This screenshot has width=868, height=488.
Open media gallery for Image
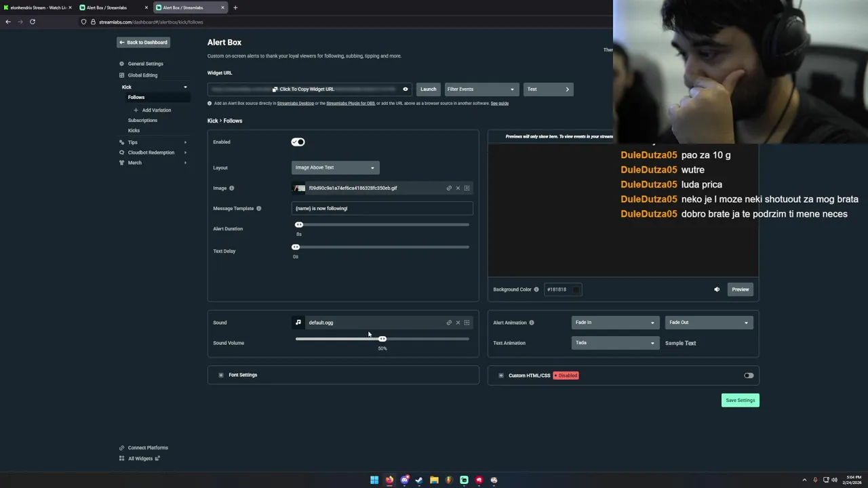[x=467, y=188]
